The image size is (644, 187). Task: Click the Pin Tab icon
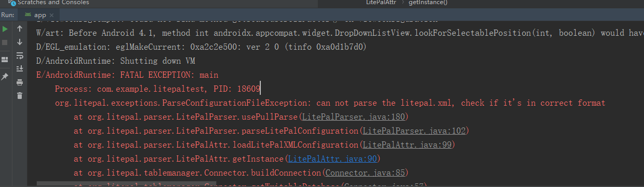coord(5,77)
